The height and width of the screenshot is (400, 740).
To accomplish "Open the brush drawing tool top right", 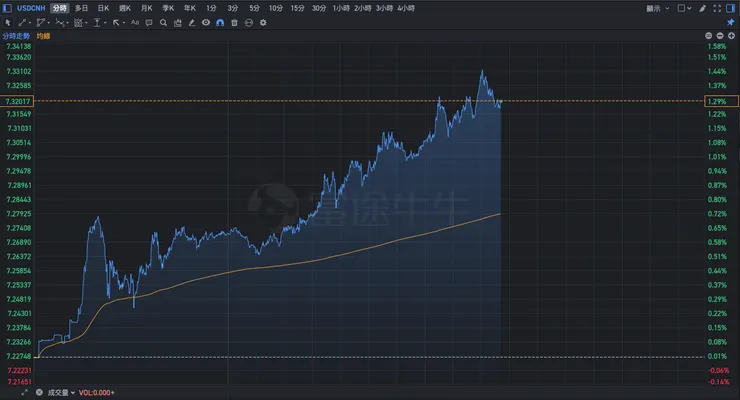I will tap(703, 8).
